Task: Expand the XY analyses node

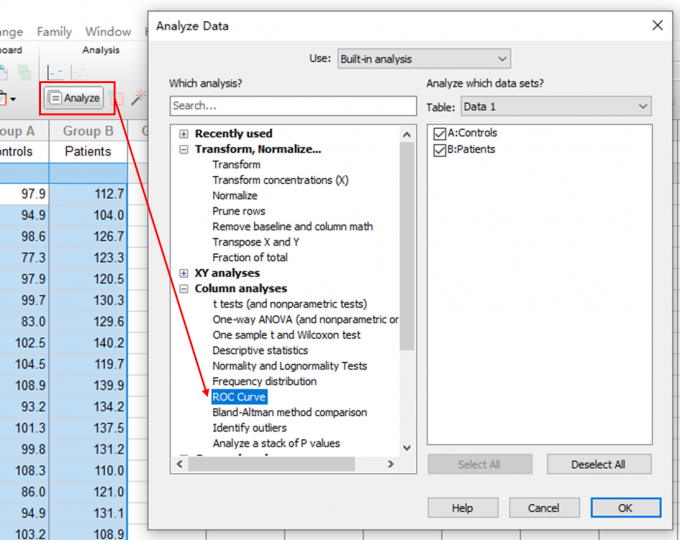Action: tap(184, 273)
